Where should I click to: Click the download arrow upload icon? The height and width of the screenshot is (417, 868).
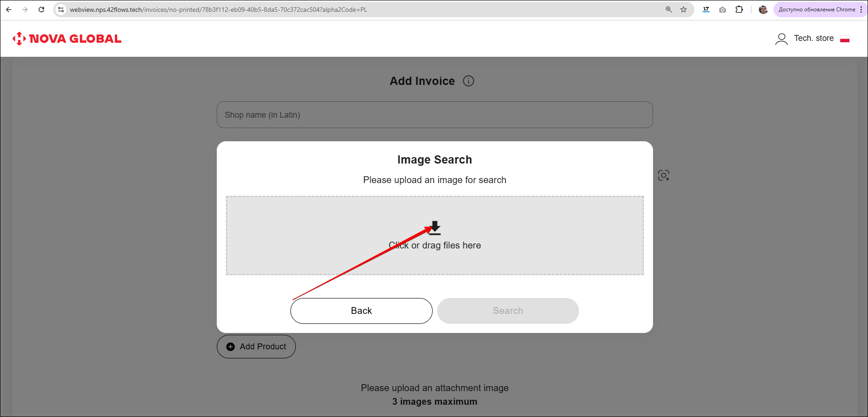pos(435,228)
